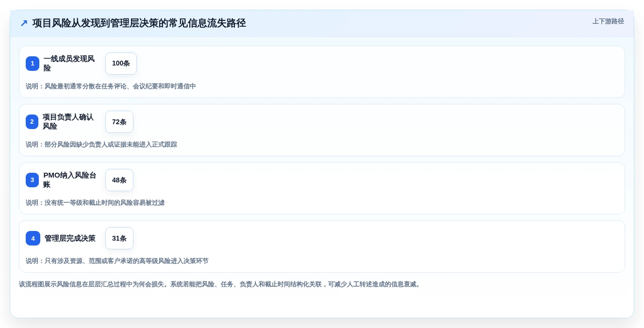Click the 上下游路径 label in the header

pos(608,21)
